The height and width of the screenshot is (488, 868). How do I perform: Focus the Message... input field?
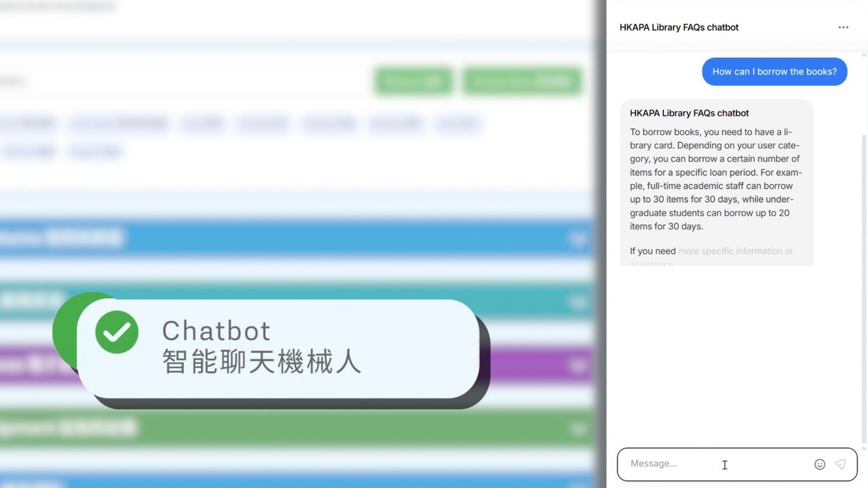711,464
